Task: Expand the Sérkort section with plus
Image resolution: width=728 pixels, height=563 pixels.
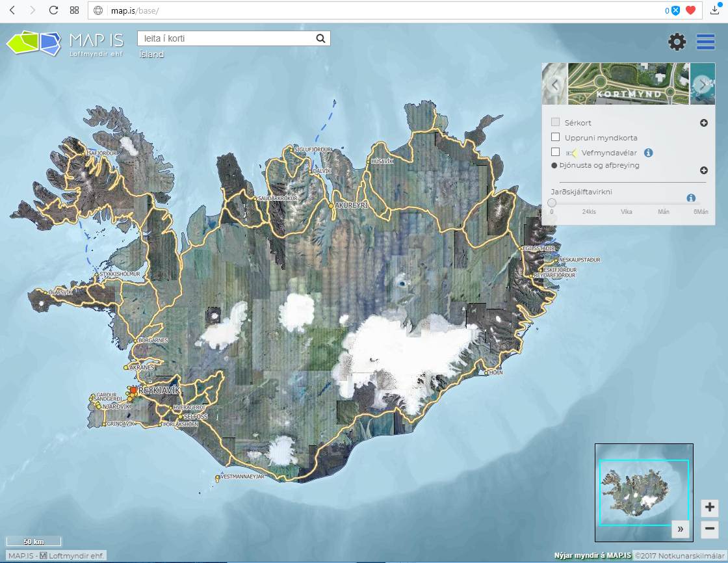Action: tap(703, 123)
